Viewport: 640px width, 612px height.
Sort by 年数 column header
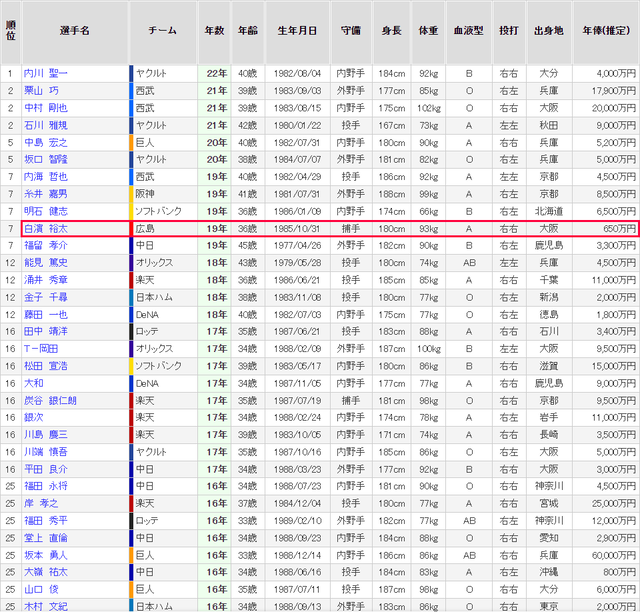pos(215,31)
